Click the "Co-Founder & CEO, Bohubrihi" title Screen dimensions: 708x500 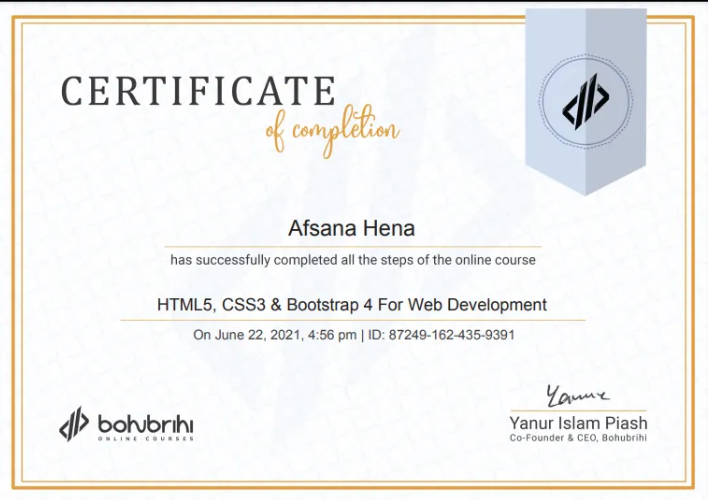(x=578, y=439)
